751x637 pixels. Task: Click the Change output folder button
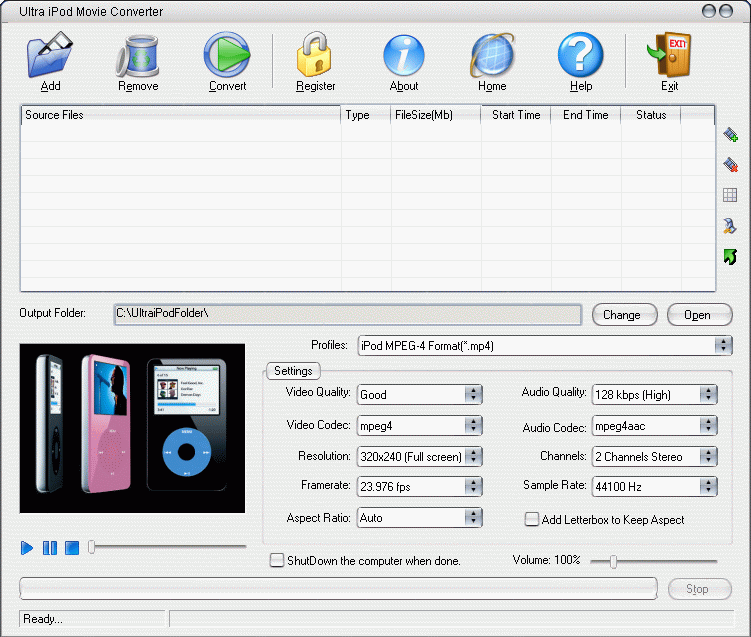621,315
